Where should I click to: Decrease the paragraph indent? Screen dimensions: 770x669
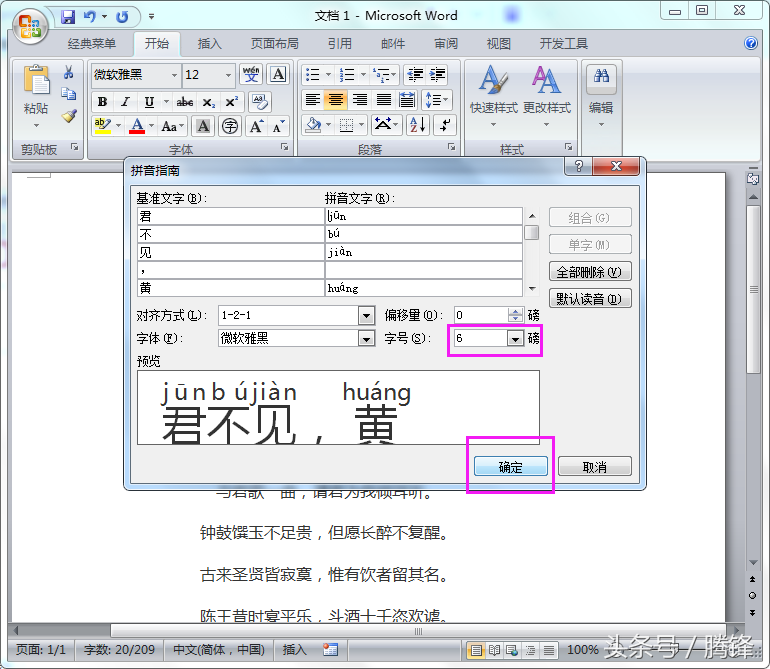click(x=415, y=75)
